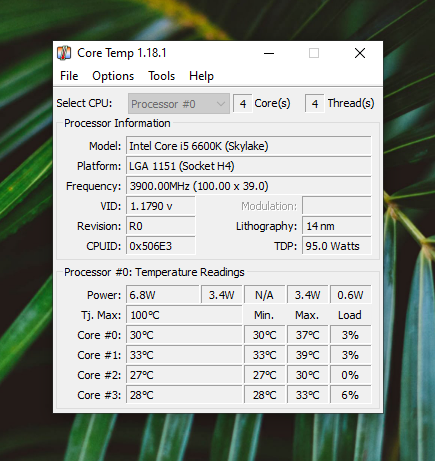
Task: Click Core #3 minimum temperature cell
Action: (x=264, y=395)
